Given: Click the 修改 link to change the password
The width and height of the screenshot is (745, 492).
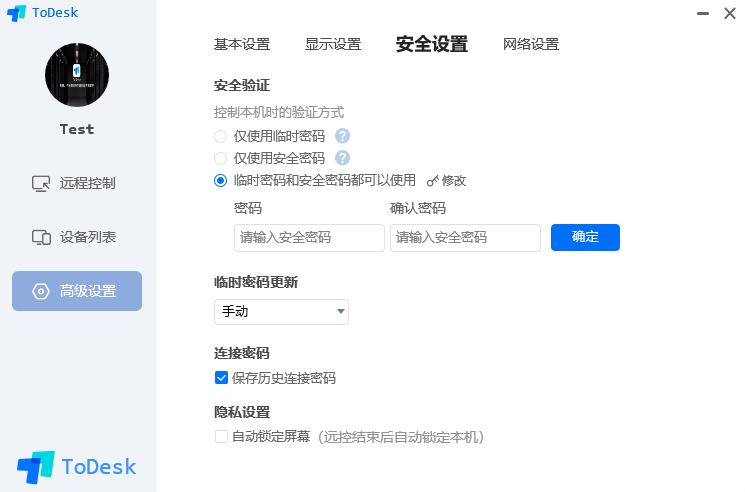Looking at the screenshot, I should tap(454, 181).
